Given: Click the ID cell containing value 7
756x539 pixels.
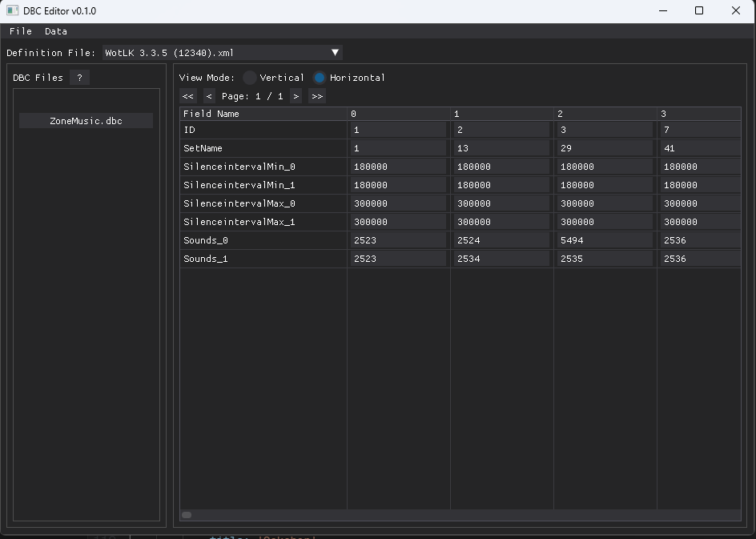Looking at the screenshot, I should [698, 129].
